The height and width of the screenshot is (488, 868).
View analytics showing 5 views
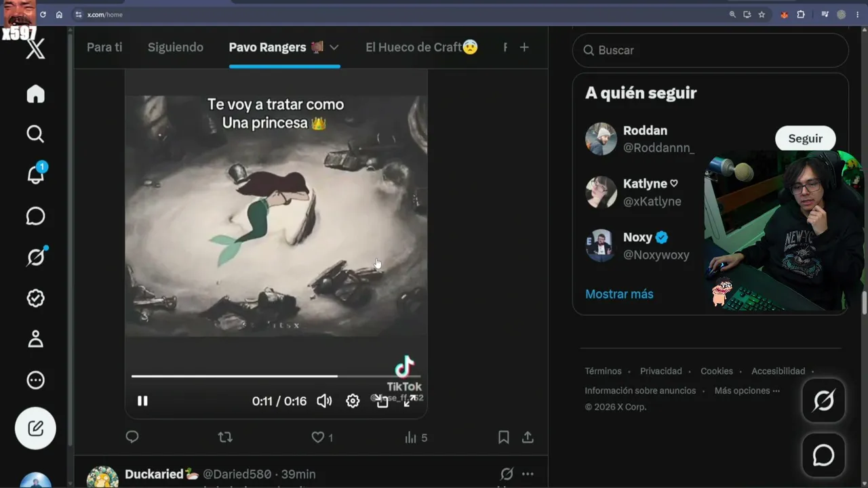coord(416,438)
